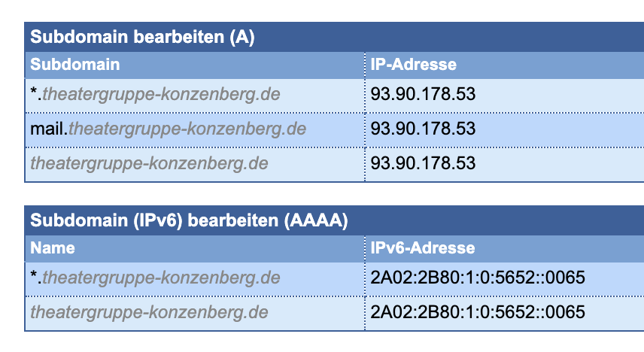This screenshot has width=644, height=352.
Task: Click the mail subdomain IP 93.90.178.53
Action: pos(423,129)
